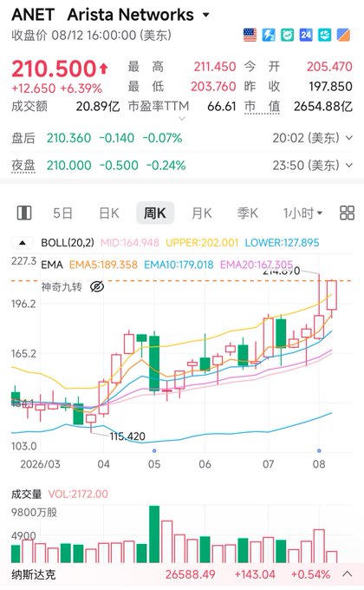
Task: Select the 周K weekly chart tab
Action: coord(155,213)
